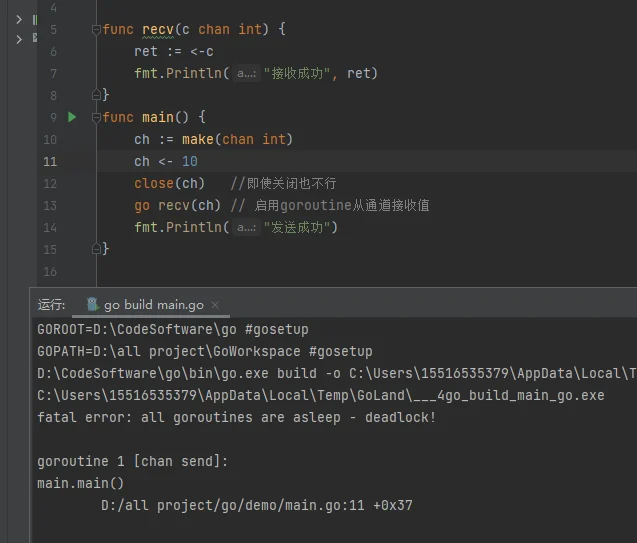Expand the first project tree chevron
637x543 pixels.
click(19, 19)
